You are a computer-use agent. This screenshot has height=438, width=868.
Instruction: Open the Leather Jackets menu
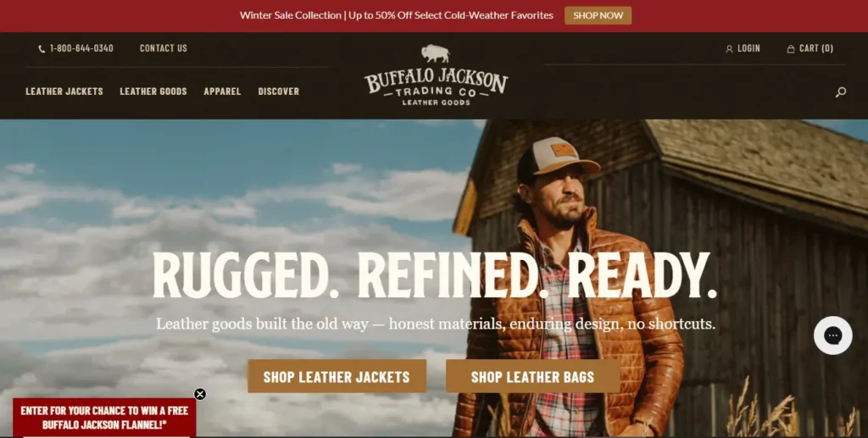64,91
